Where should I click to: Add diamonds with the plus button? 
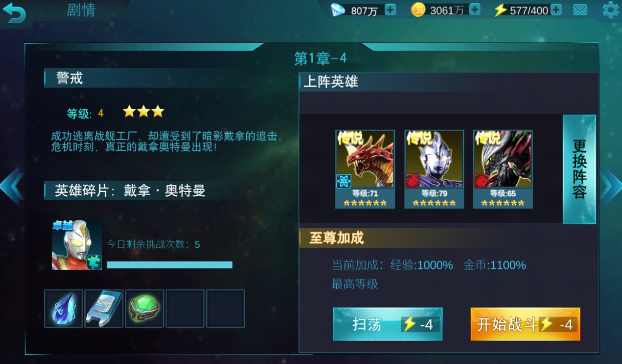point(390,10)
